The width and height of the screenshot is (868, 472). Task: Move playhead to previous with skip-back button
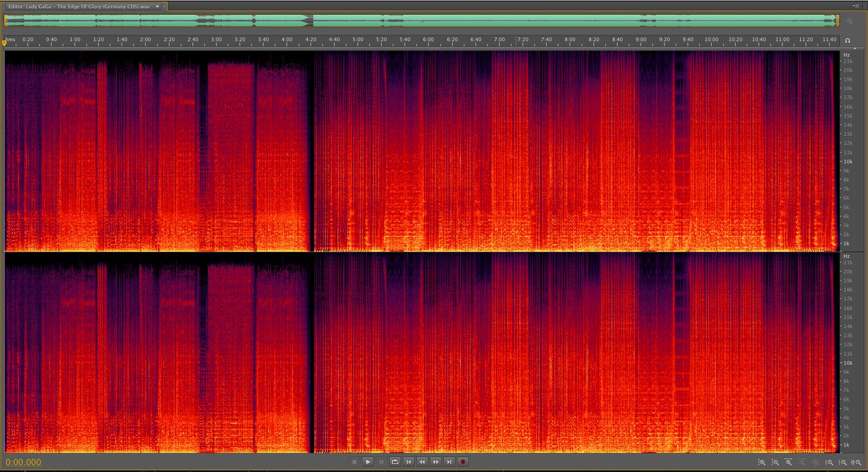click(409, 462)
